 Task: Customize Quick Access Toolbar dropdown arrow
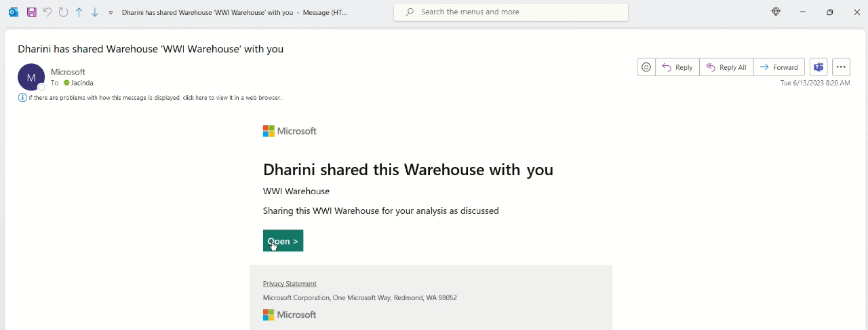point(111,12)
